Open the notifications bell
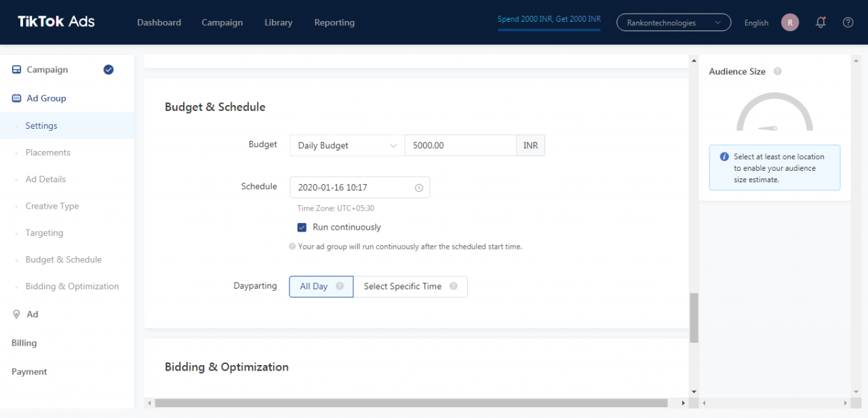Screen dimensions: 868x418 821,22
